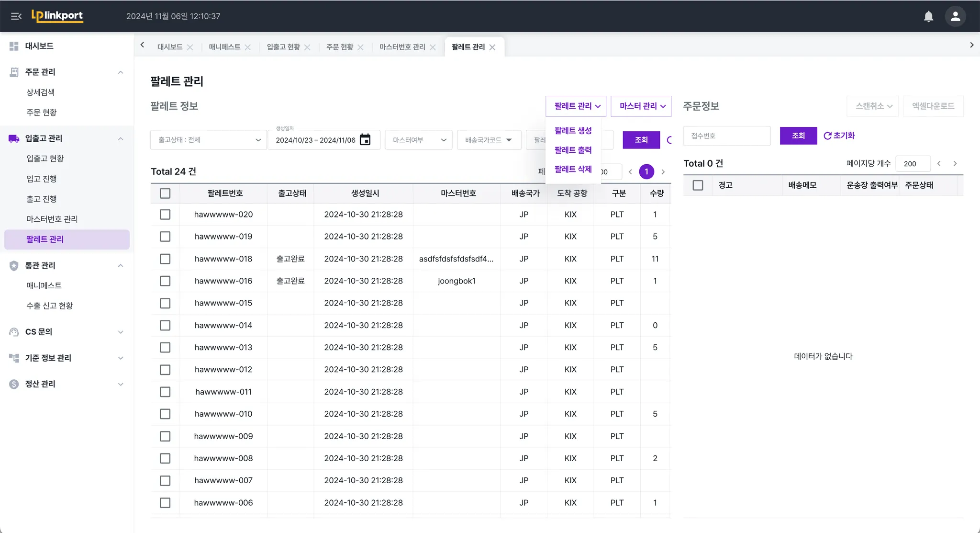
Task: Click the notification bell icon
Action: (928, 16)
